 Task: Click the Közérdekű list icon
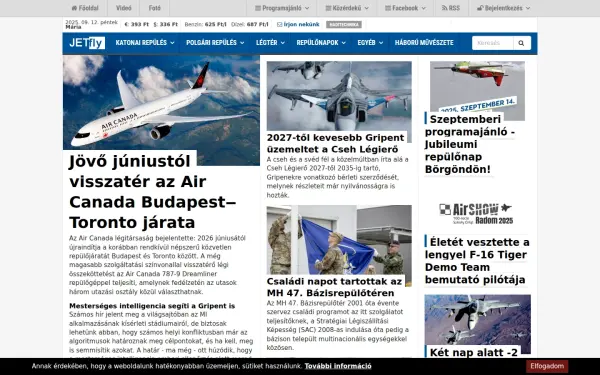[328, 8]
